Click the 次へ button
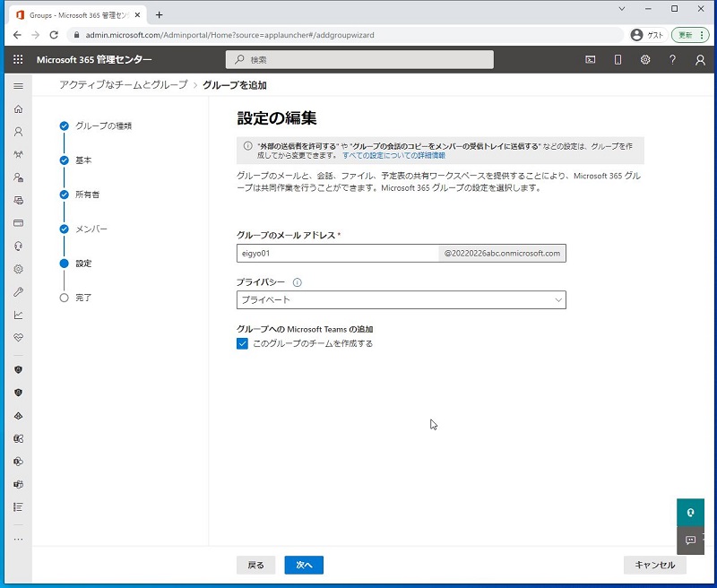This screenshot has width=717, height=588. pos(304,565)
